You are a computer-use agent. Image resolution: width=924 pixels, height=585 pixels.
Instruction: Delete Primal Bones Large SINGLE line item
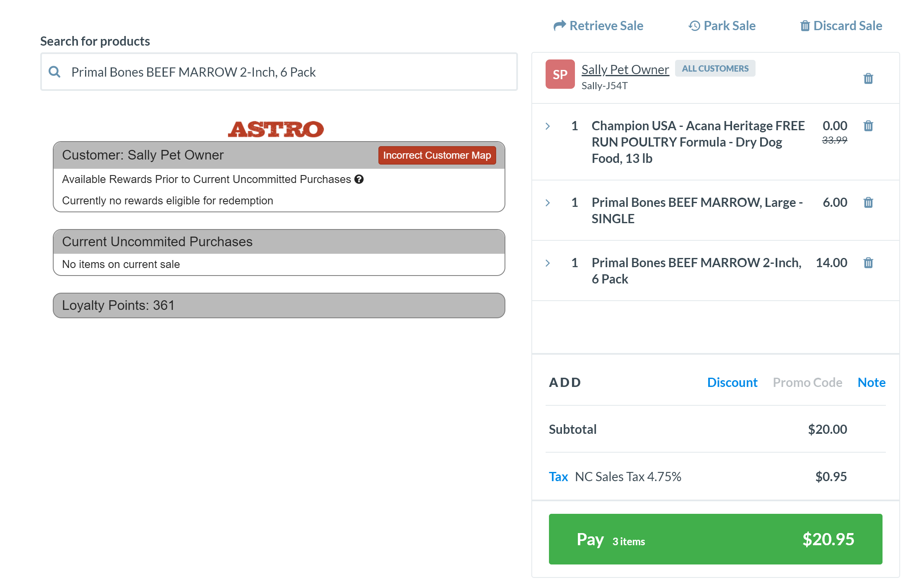[x=868, y=203]
